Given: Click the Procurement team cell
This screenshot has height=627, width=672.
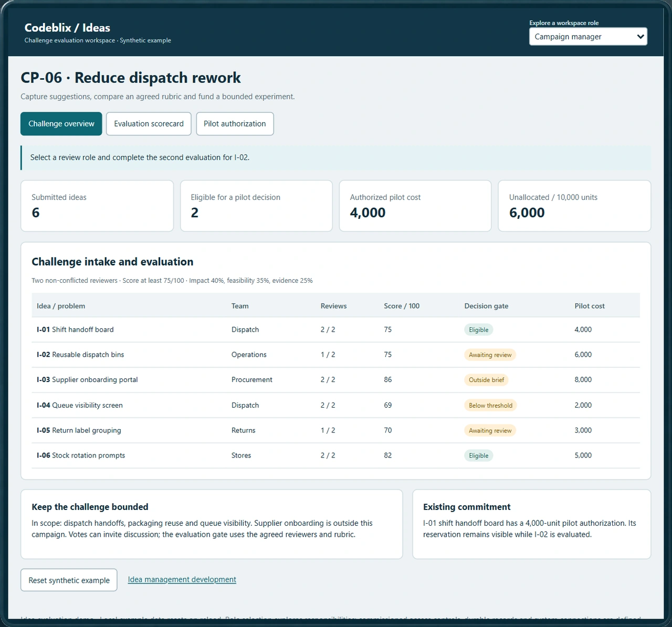Looking at the screenshot, I should pyautogui.click(x=252, y=380).
